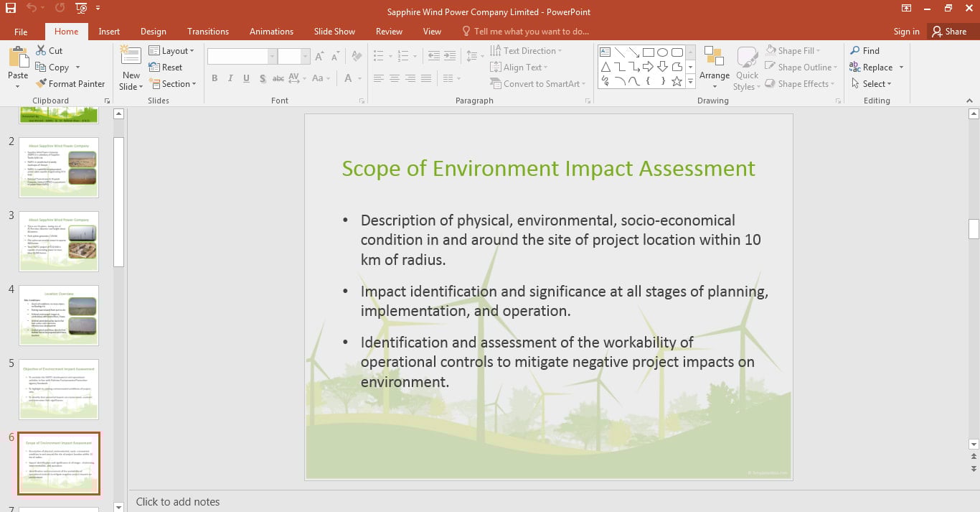The height and width of the screenshot is (512, 980).
Task: Select the oval shape tool
Action: 661,52
